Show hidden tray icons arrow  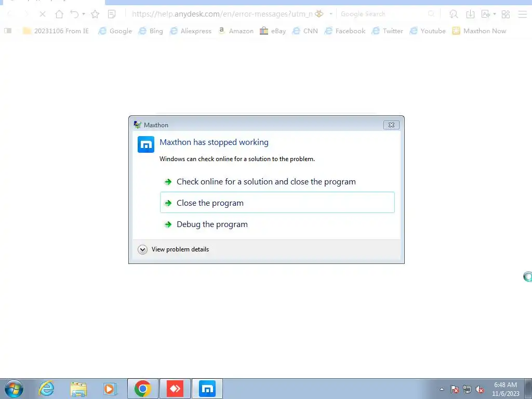pos(442,389)
